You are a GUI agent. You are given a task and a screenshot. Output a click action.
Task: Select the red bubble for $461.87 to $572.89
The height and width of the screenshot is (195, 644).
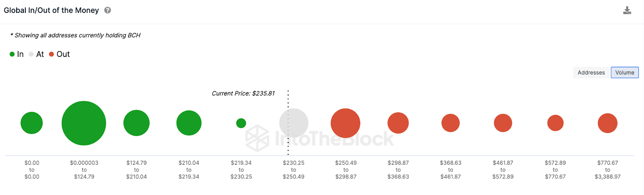[x=503, y=123]
